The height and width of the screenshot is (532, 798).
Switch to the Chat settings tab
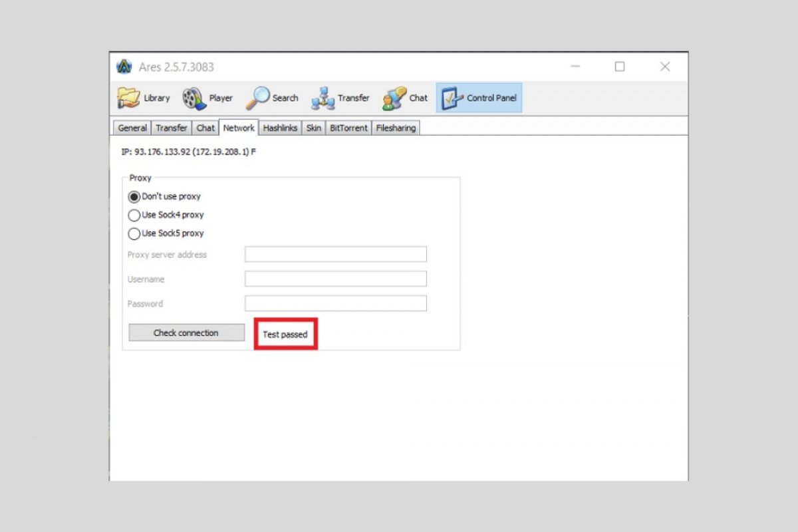click(205, 128)
